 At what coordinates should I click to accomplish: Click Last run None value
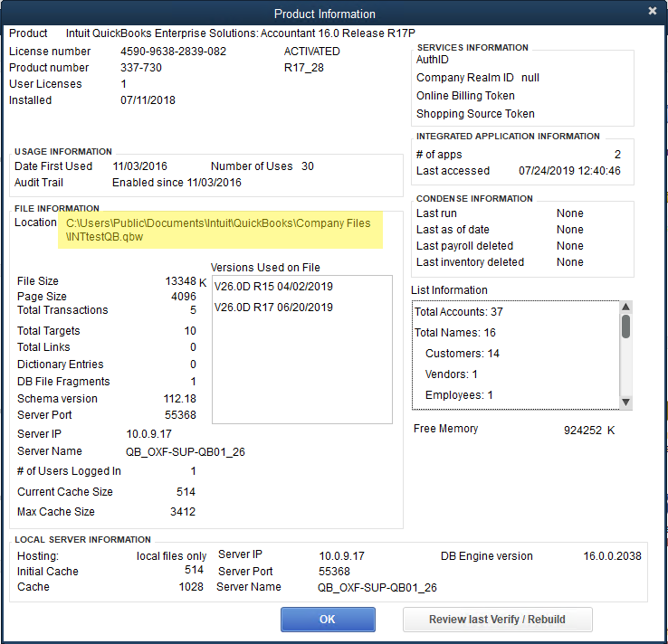(x=570, y=213)
